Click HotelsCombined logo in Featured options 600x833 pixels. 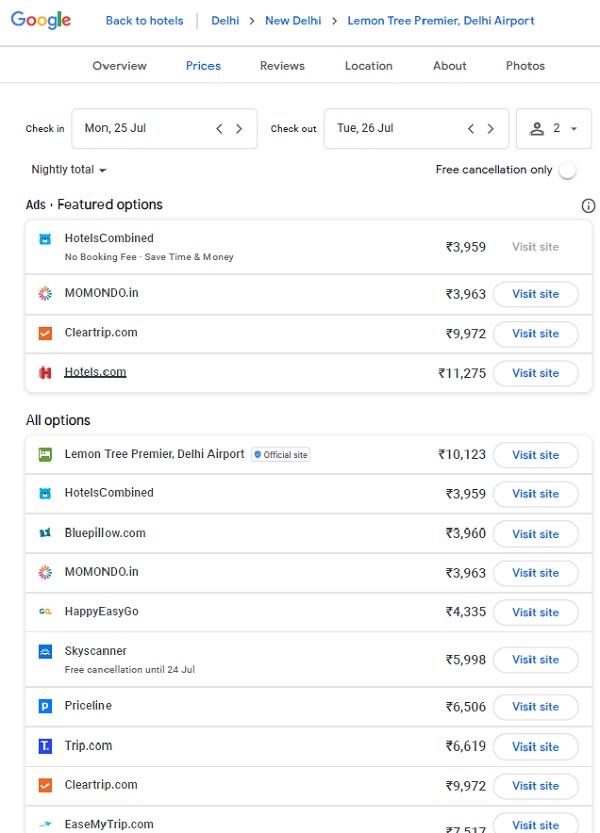click(45, 239)
